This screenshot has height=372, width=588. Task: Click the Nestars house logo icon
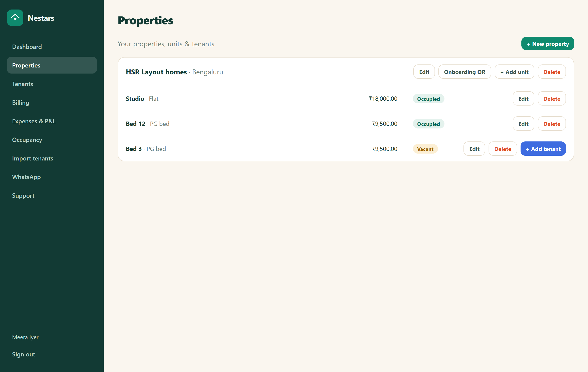click(15, 18)
